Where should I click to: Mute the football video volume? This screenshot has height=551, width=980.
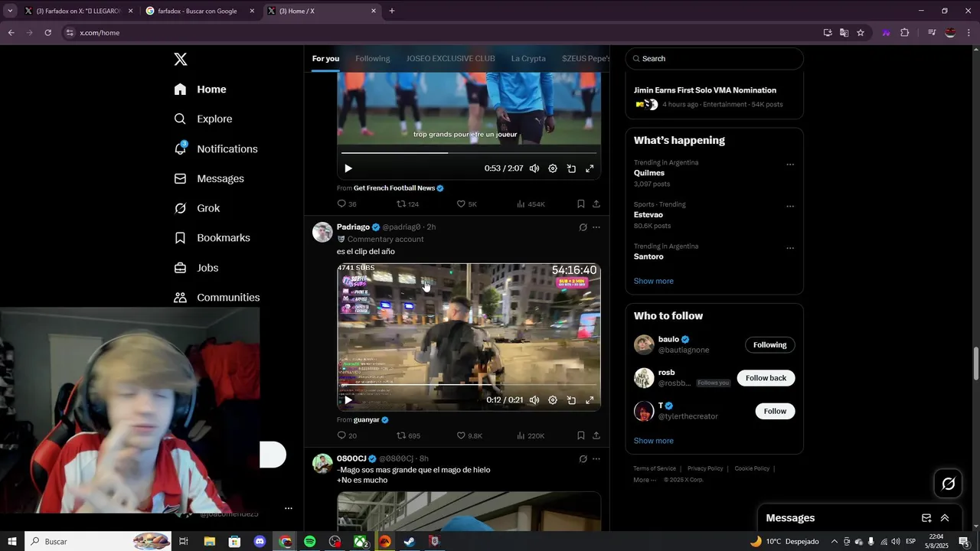click(x=534, y=168)
